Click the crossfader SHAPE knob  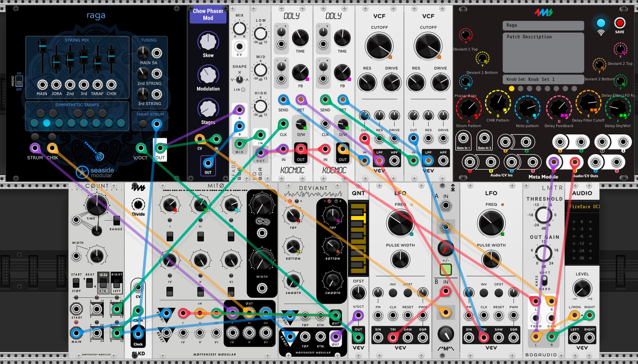pos(240,79)
